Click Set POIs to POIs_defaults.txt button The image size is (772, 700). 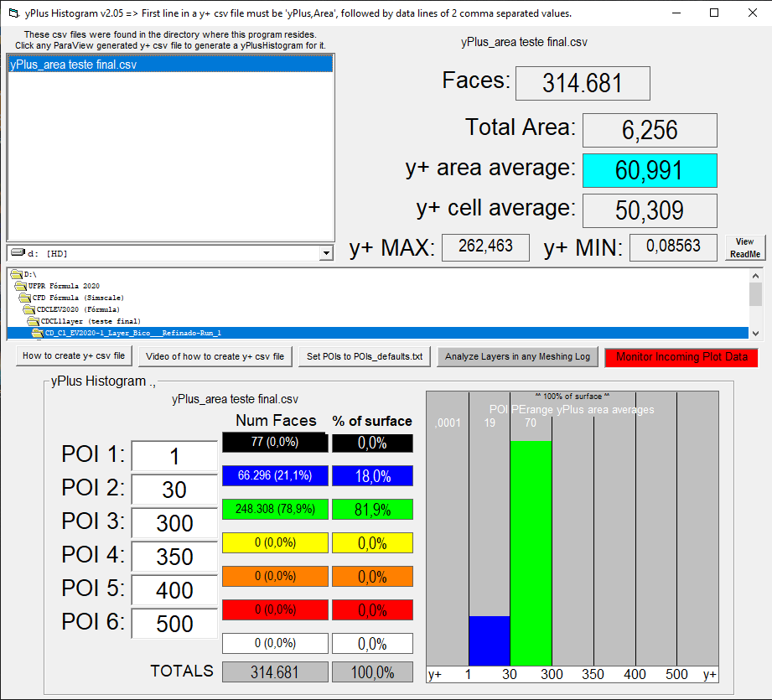point(365,356)
